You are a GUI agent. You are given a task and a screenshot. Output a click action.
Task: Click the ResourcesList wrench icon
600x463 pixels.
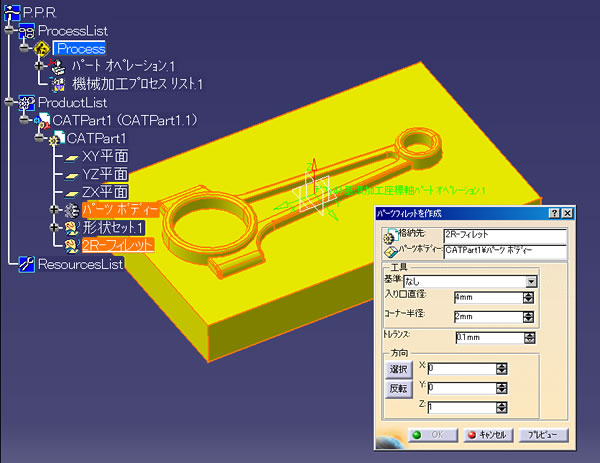[x=26, y=264]
